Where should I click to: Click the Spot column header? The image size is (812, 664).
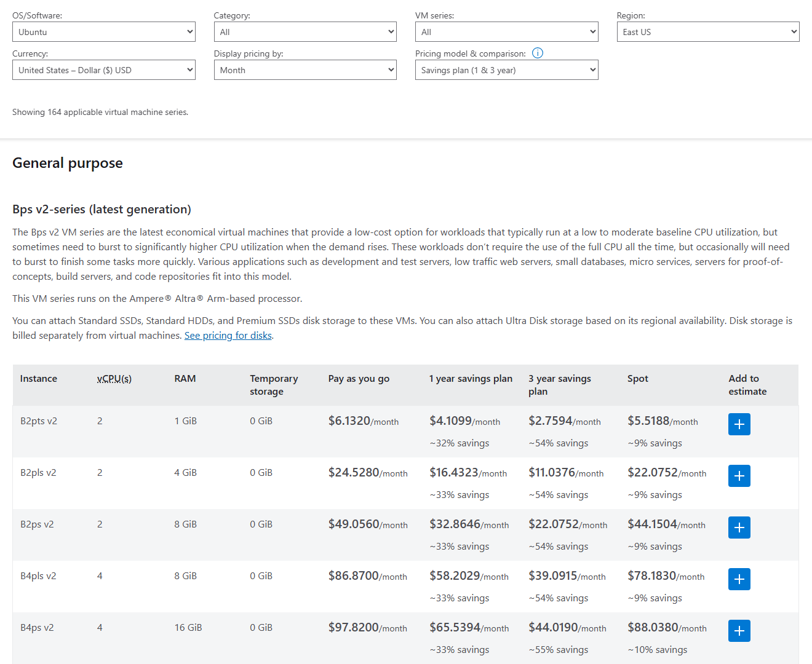tap(638, 379)
